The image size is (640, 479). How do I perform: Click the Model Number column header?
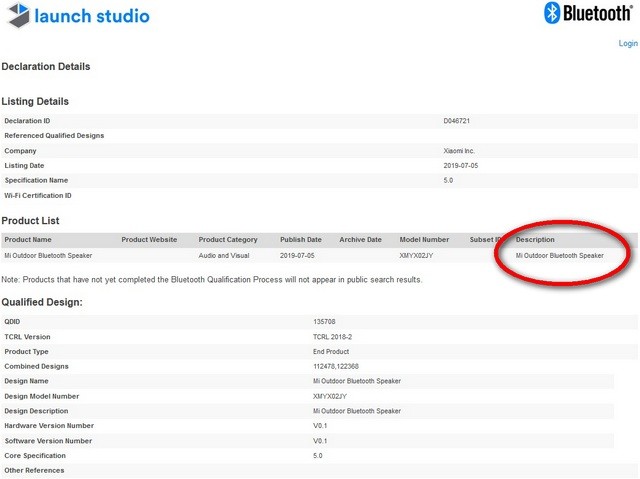pyautogui.click(x=424, y=240)
